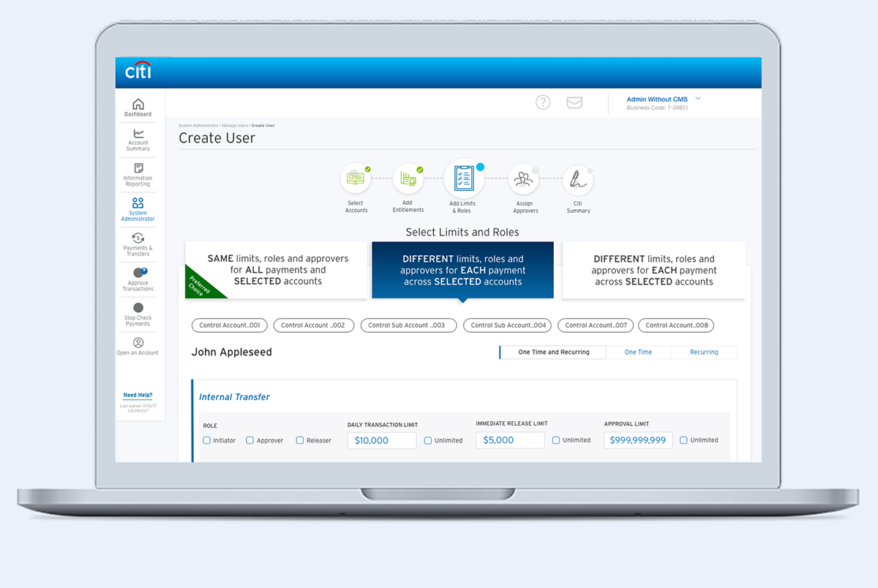Go to Payments & Transfers

point(138,244)
